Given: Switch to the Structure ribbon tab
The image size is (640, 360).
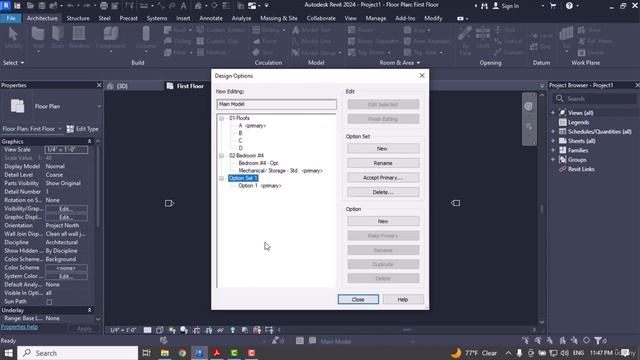Looking at the screenshot, I should click(x=78, y=18).
